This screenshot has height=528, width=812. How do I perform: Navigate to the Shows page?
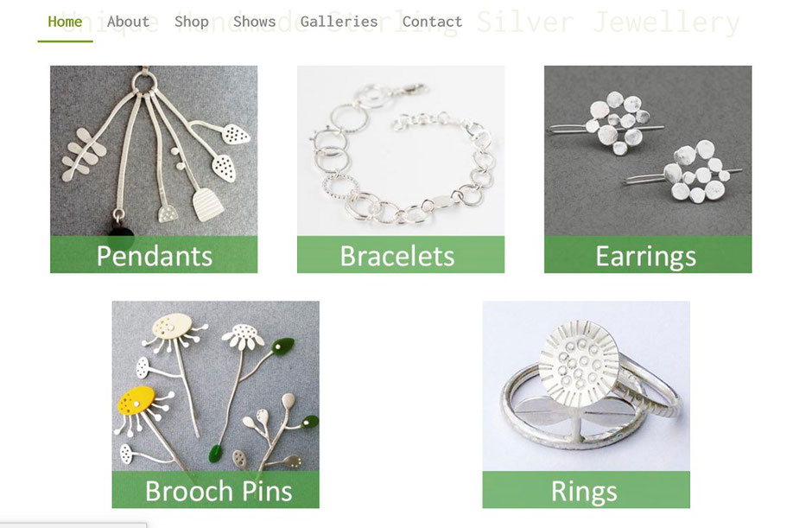click(x=254, y=22)
